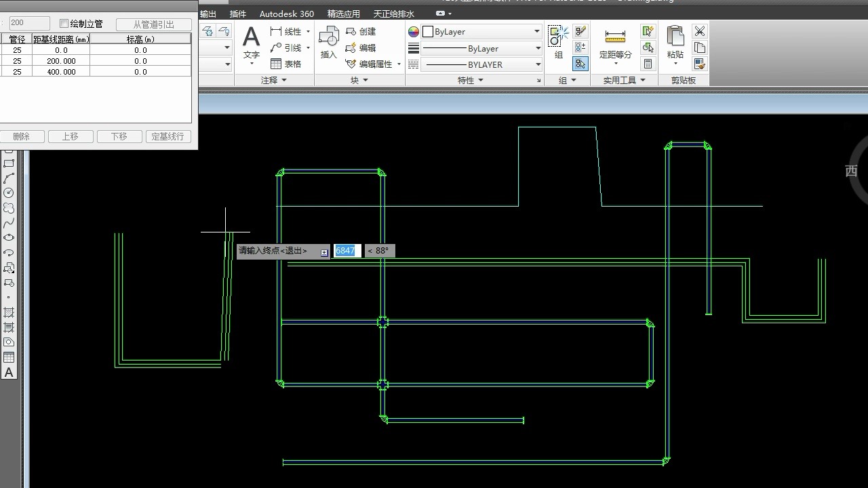This screenshot has width=868, height=488.
Task: Click the Block Edit (编辑) tool
Action: pos(361,47)
